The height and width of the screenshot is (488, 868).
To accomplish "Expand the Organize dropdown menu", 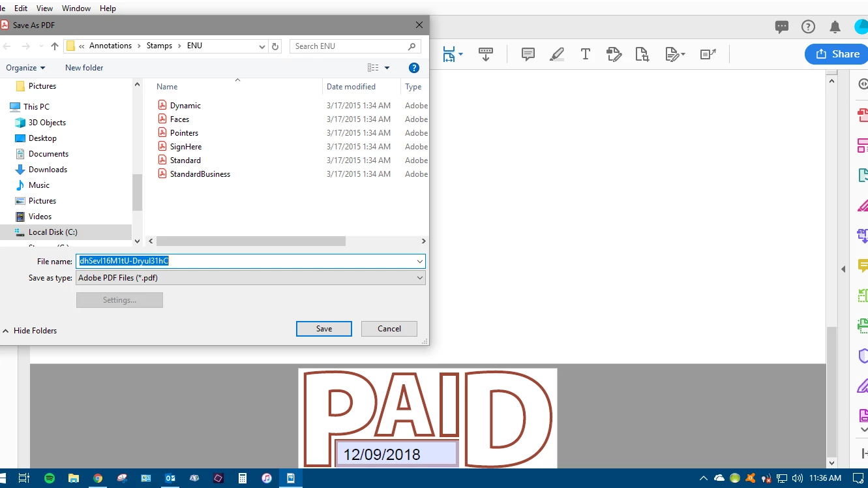I will 25,68.
